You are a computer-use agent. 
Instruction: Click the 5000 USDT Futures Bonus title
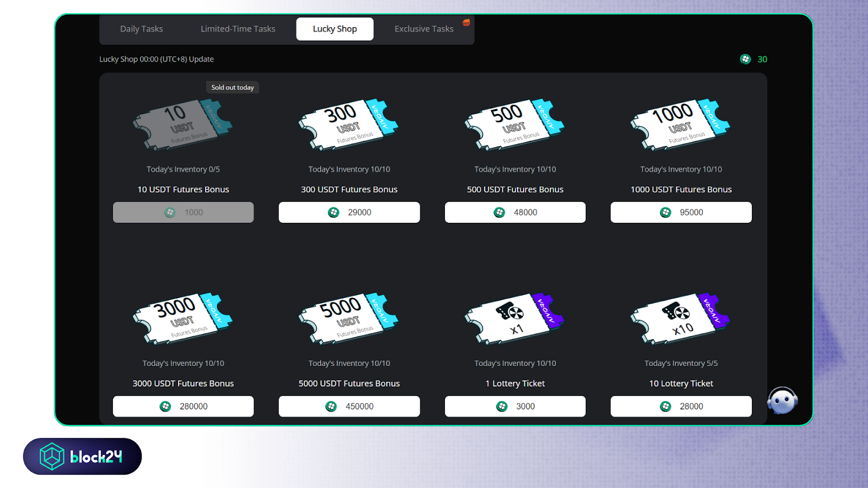click(x=349, y=383)
